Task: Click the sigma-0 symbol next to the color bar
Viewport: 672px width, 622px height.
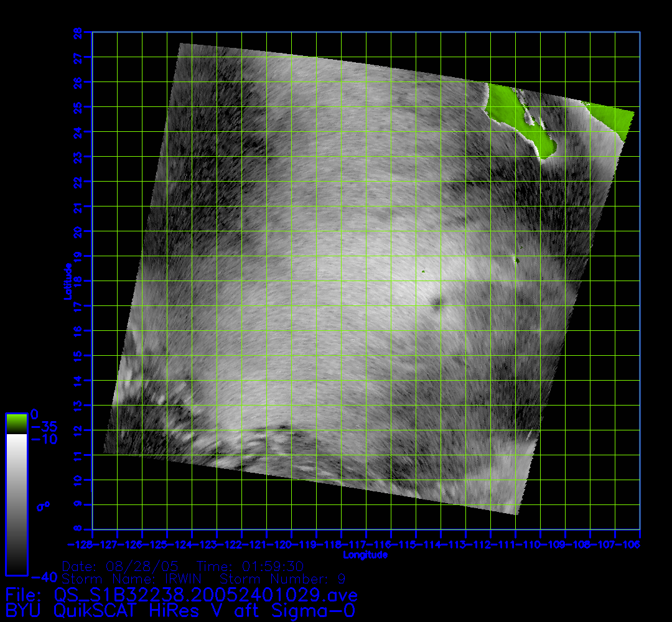Action: 44,506
